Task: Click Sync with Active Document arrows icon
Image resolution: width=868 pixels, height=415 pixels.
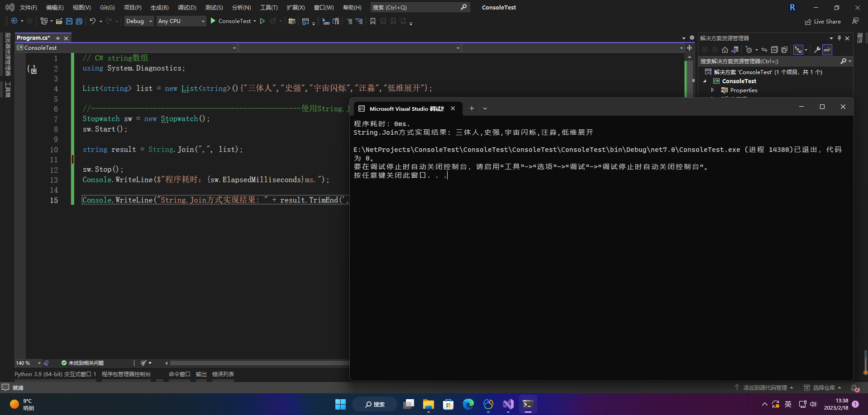Action: coord(764,50)
